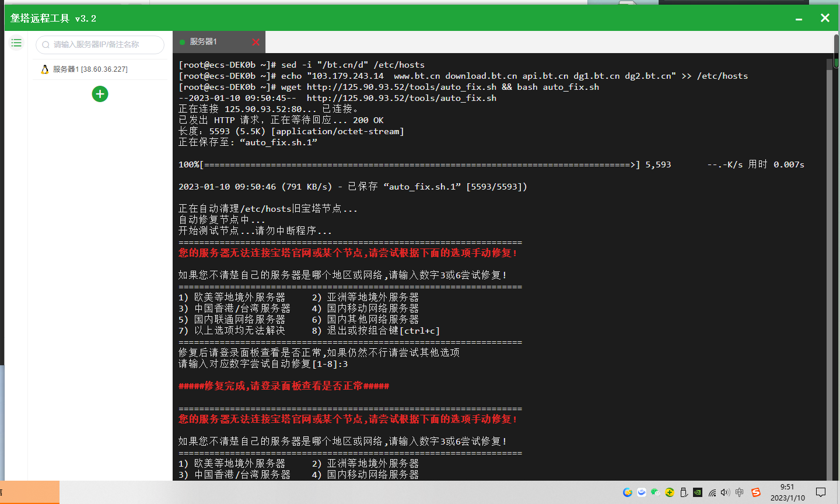Click the wget auto_fix.sh command line
Screen dimensions: 840x504
[x=388, y=87]
